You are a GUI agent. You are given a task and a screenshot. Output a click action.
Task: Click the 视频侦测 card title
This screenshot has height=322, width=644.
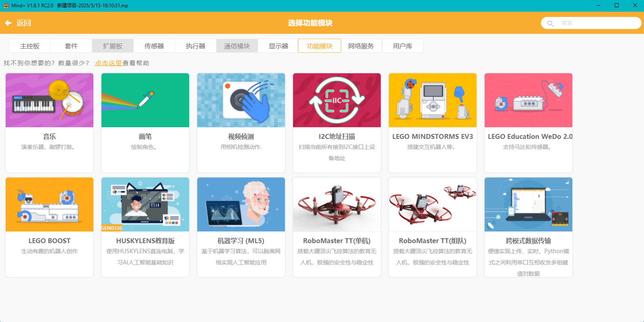241,136
